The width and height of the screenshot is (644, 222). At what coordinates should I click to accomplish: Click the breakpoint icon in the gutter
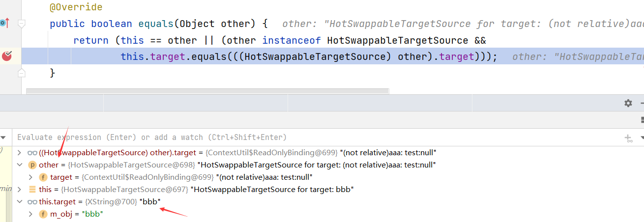point(7,56)
